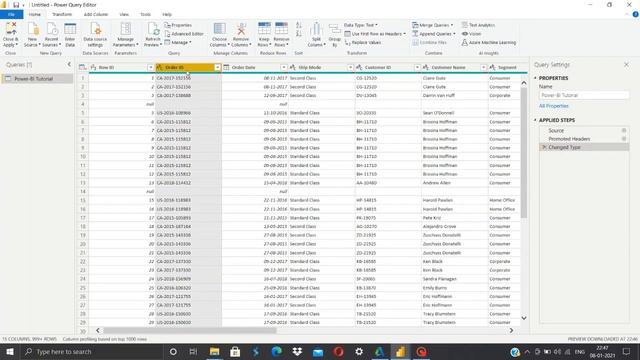
Task: Collapse the APPLIED STEPS section
Action: (535, 120)
